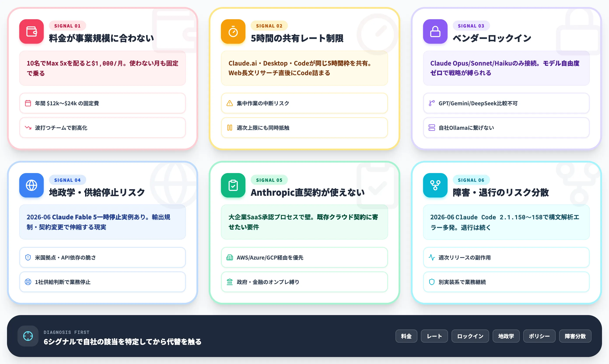Select the 地政学 tag in the footer bar
Image resolution: width=609 pixels, height=364 pixels.
coord(506,336)
